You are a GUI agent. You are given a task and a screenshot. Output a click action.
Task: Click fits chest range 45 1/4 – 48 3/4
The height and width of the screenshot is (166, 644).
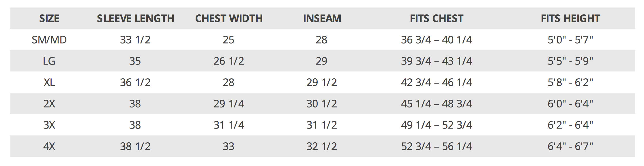coord(437,104)
